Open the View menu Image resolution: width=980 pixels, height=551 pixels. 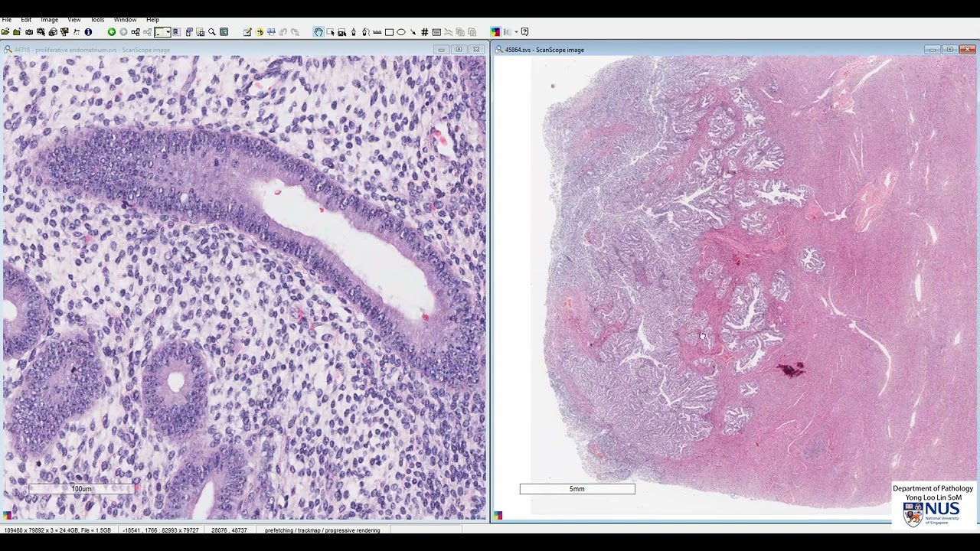click(x=74, y=19)
